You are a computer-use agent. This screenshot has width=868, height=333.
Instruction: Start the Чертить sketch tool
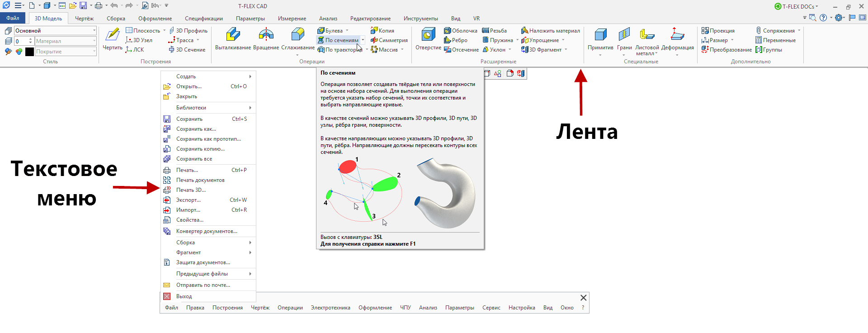tap(112, 39)
